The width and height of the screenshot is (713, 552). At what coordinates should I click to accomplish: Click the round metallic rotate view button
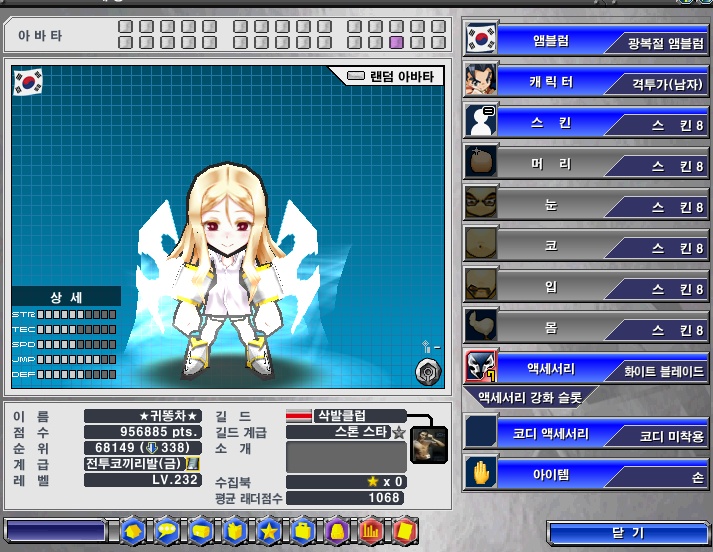(428, 372)
